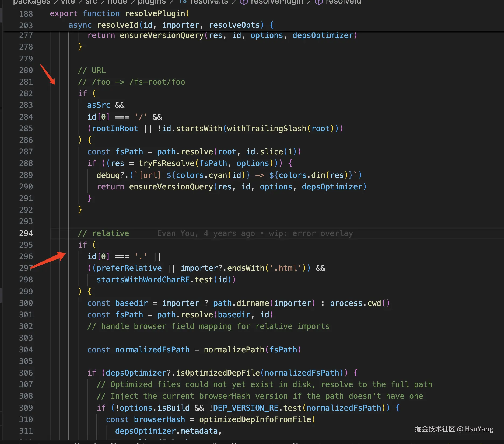Click the 'Optimized files could not yet exist' comment

(x=264, y=384)
